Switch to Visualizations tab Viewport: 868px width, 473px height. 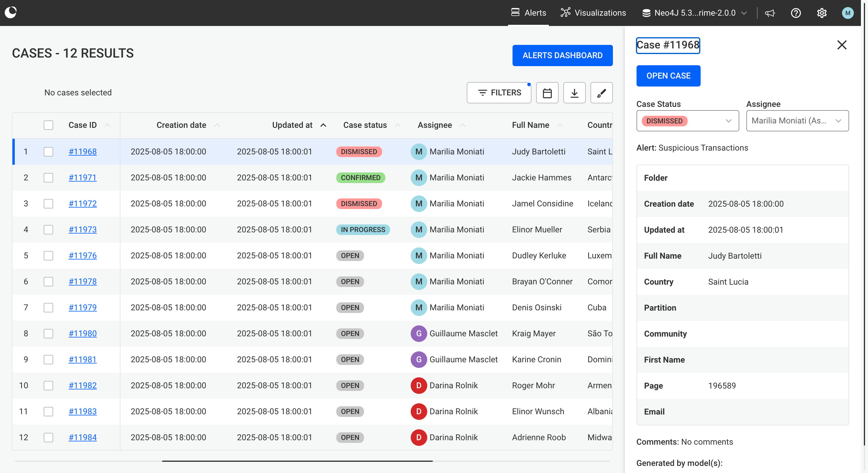593,13
